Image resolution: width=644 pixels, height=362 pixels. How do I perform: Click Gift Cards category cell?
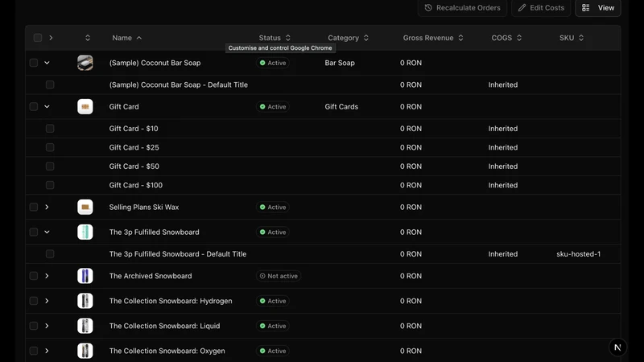341,107
